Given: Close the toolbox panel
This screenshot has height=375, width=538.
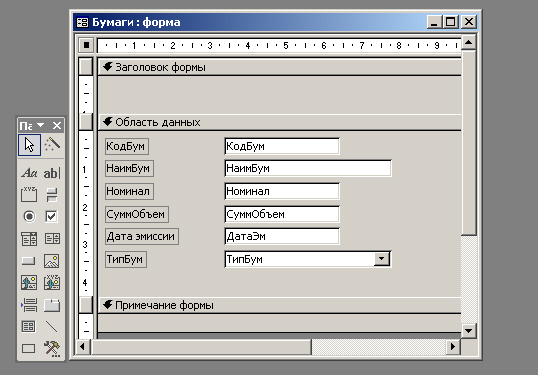Looking at the screenshot, I should [57, 126].
